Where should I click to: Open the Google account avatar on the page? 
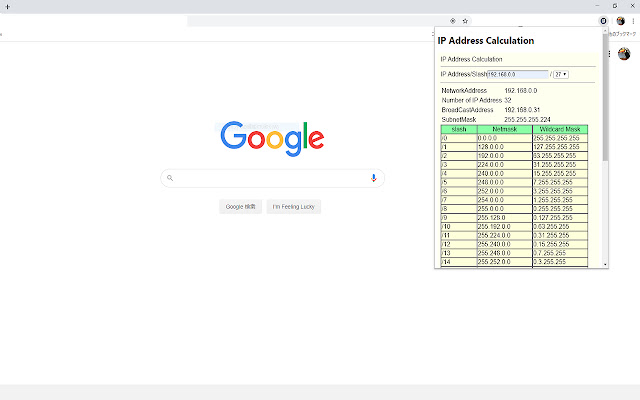pos(624,53)
